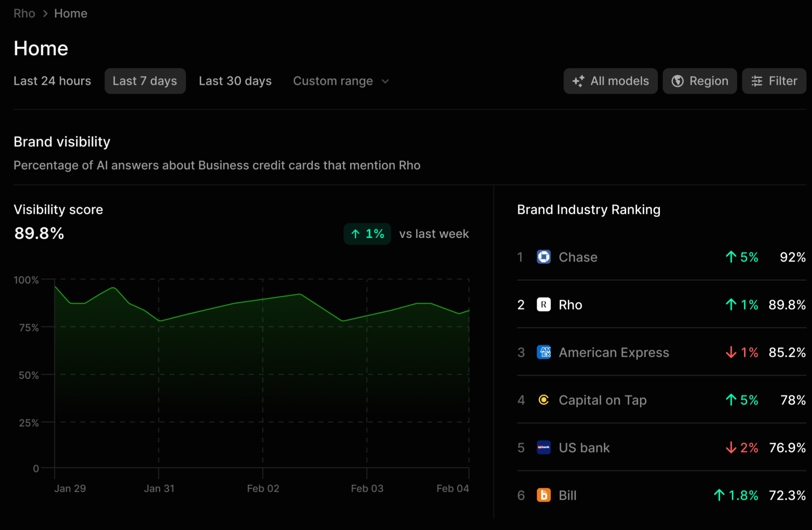Click the 50% y-axis label
Screen dimensions: 812x530
coord(29,375)
